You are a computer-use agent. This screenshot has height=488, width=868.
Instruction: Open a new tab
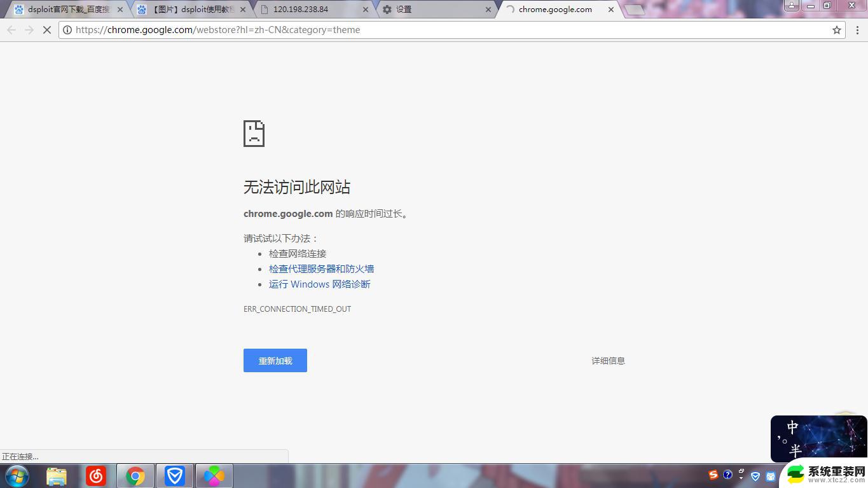click(634, 10)
